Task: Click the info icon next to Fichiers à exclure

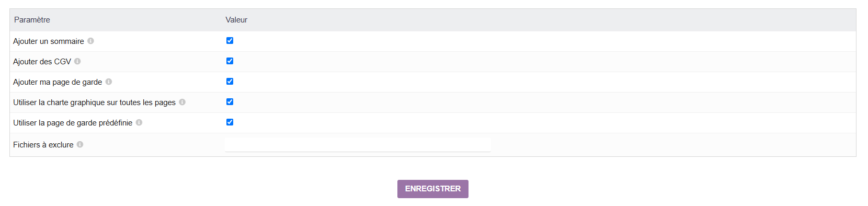Action: pyautogui.click(x=80, y=144)
